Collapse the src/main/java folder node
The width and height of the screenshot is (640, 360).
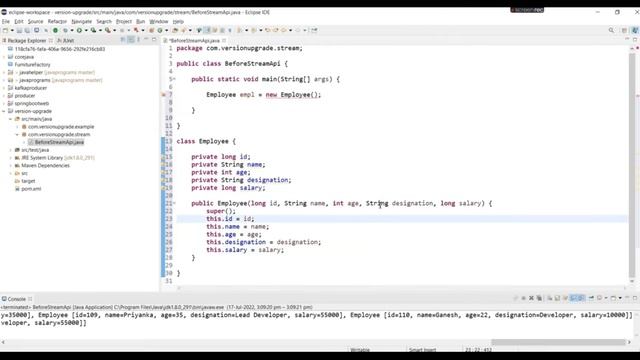point(11,119)
